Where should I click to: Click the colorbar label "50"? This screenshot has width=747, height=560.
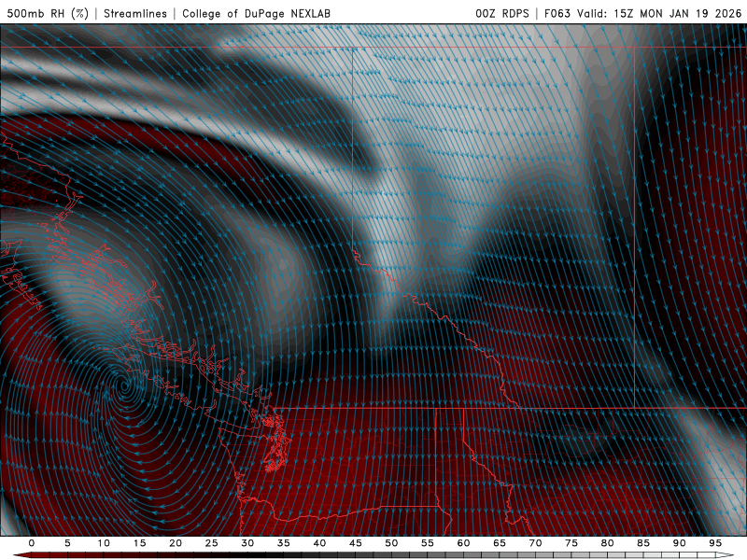(391, 543)
